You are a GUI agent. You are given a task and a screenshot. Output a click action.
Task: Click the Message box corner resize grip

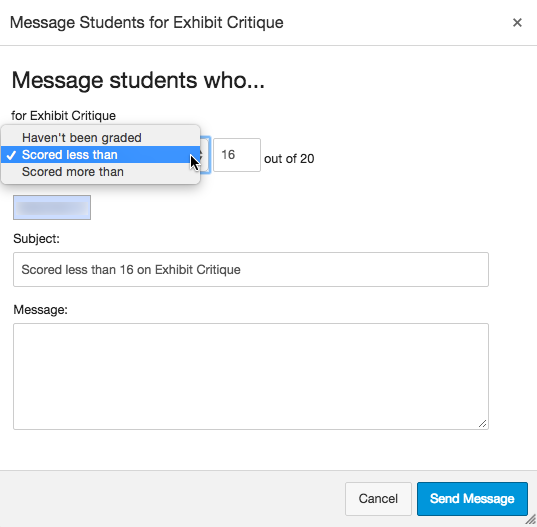click(x=483, y=424)
